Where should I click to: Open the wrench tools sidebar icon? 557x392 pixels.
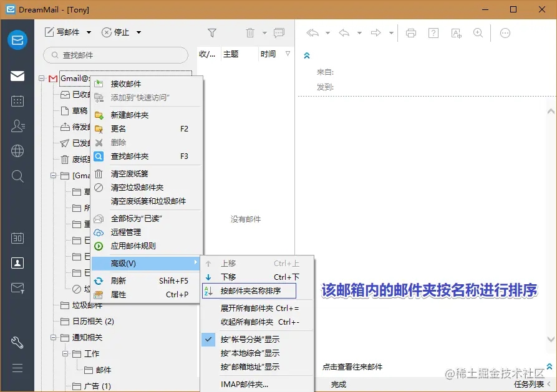17,343
